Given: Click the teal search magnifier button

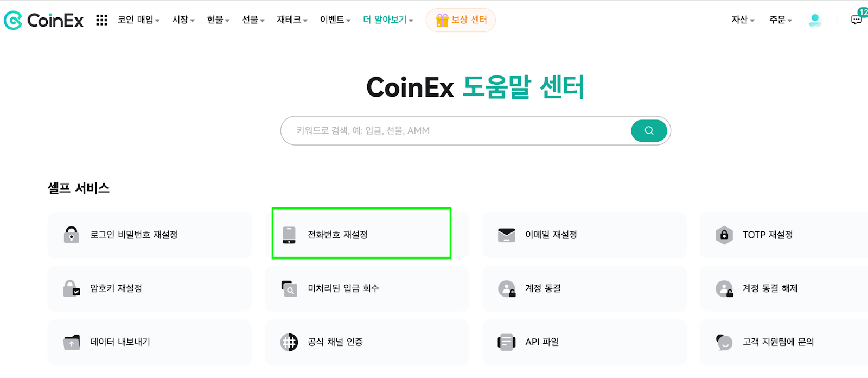Looking at the screenshot, I should pos(649,130).
